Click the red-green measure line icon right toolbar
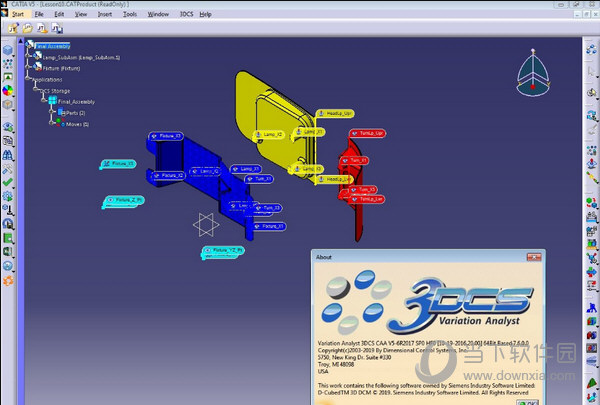This screenshot has height=405, width=600. (592, 177)
